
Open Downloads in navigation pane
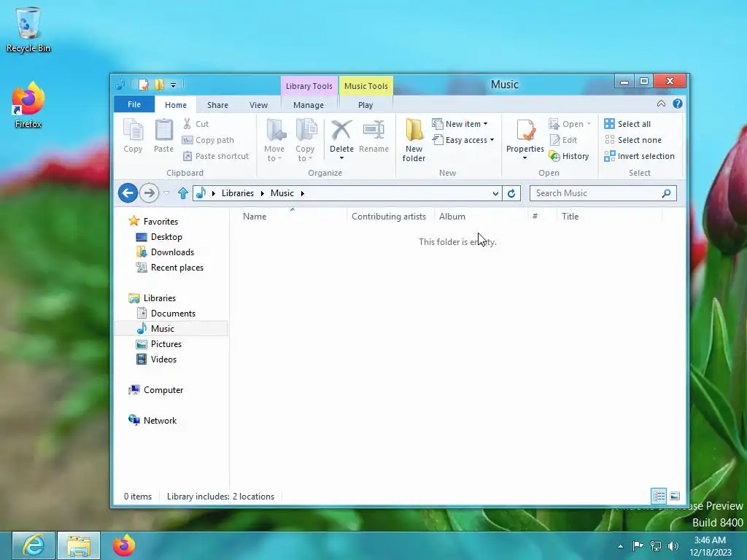pos(166,252)
